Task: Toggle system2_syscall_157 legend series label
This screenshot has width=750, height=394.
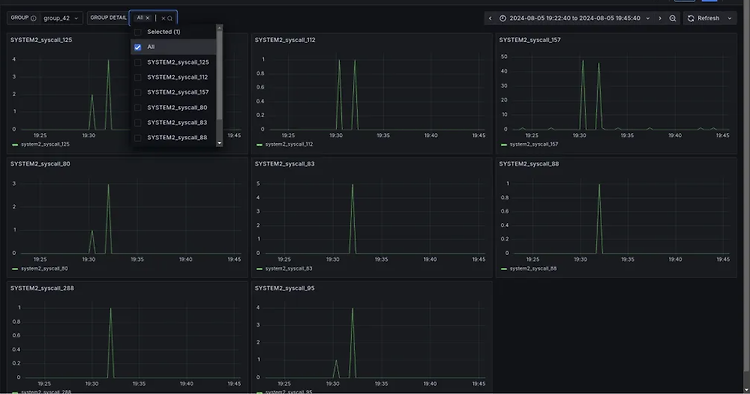Action: 534,144
